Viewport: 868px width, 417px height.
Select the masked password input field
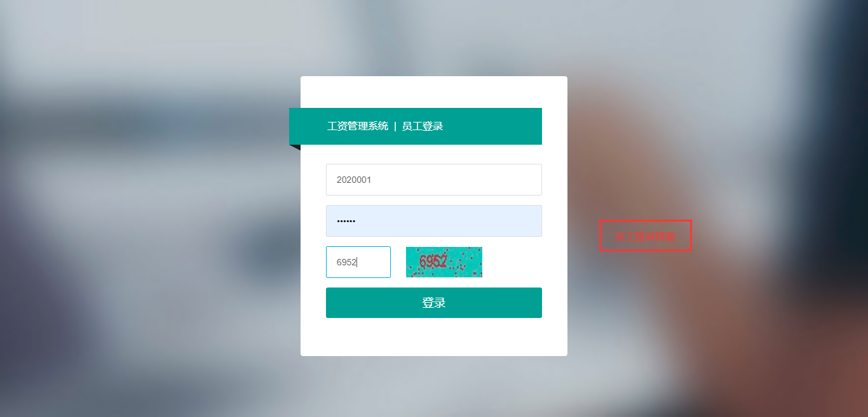[434, 221]
